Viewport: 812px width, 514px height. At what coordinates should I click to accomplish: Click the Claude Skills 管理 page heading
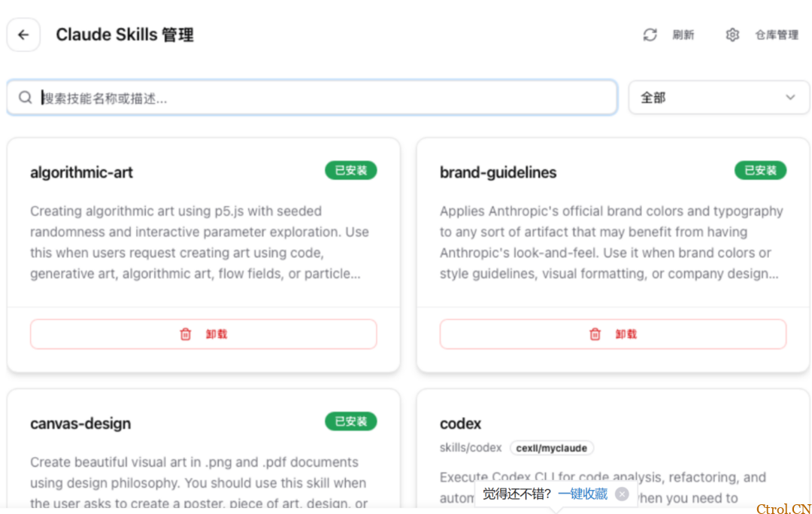click(x=125, y=35)
